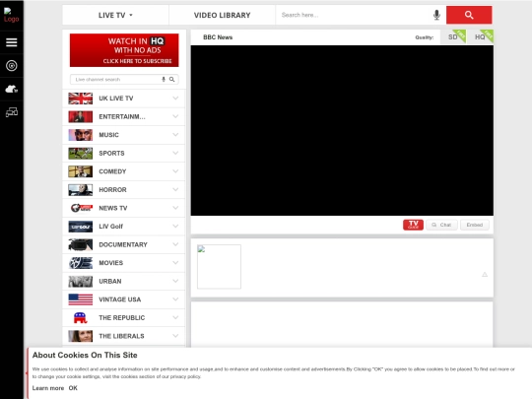Click the top Search here input field
Image resolution: width=532 pixels, height=399 pixels.
[353, 15]
